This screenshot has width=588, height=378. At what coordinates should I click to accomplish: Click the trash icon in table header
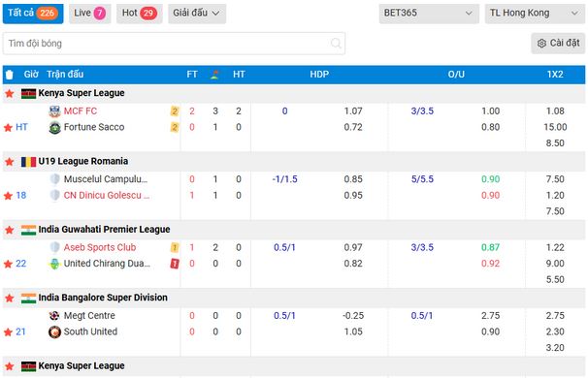[x=10, y=75]
